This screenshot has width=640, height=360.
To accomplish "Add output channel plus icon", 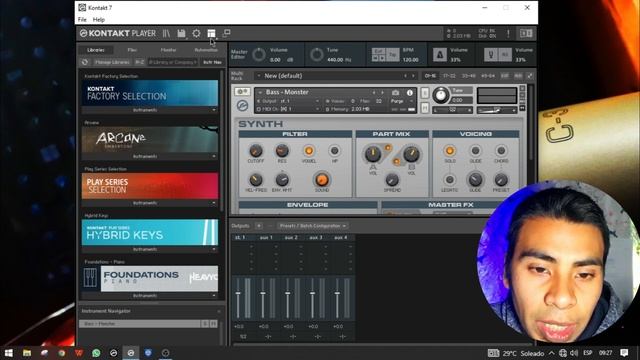I will coord(259,226).
